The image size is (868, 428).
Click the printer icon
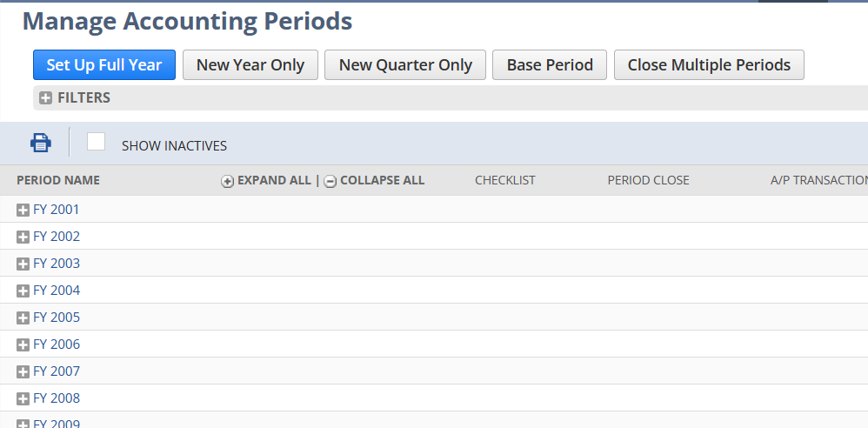[x=41, y=143]
